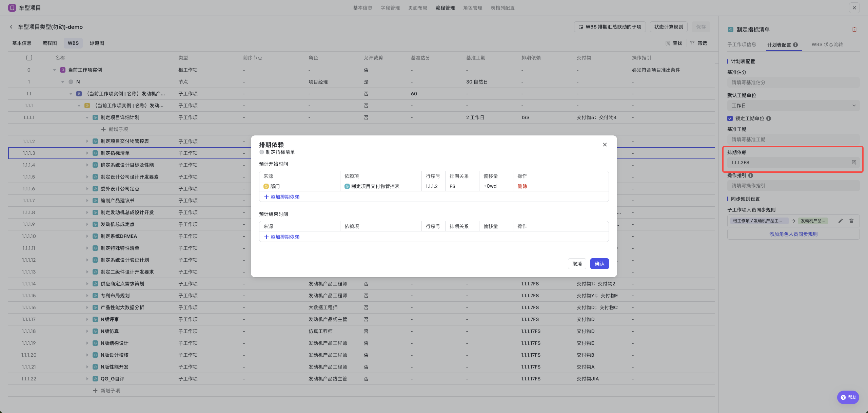Open the 表格列配置 top tab
Image resolution: width=868 pixels, height=413 pixels.
point(502,8)
